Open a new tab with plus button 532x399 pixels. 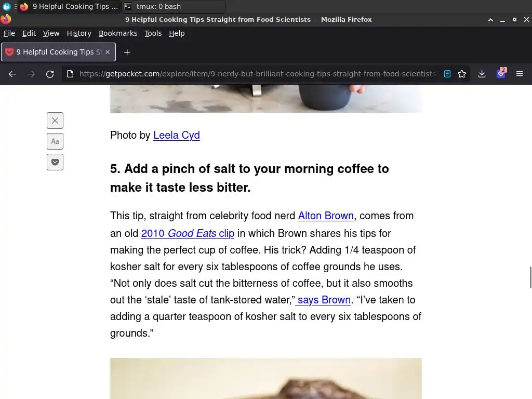(127, 52)
